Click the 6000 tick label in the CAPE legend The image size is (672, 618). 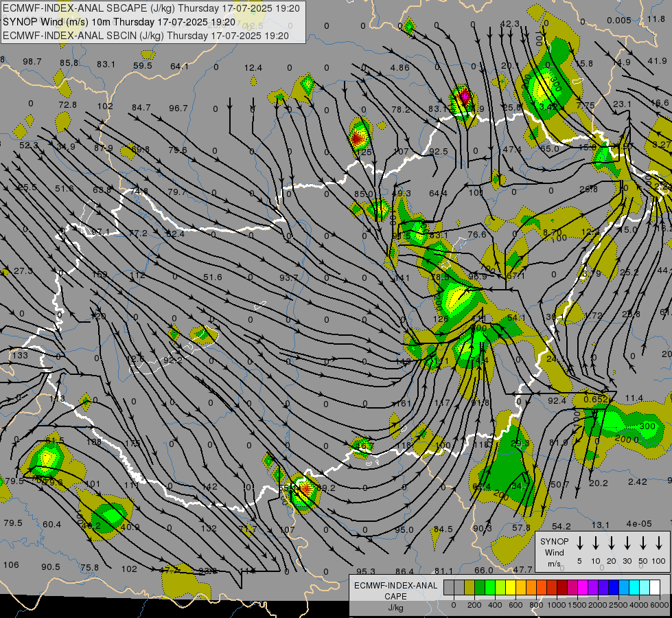660,605
